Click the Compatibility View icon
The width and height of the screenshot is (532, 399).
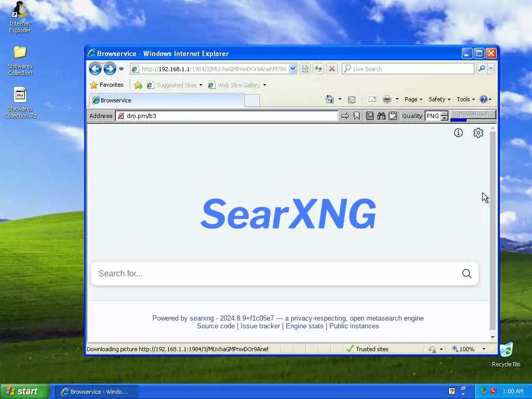305,69
